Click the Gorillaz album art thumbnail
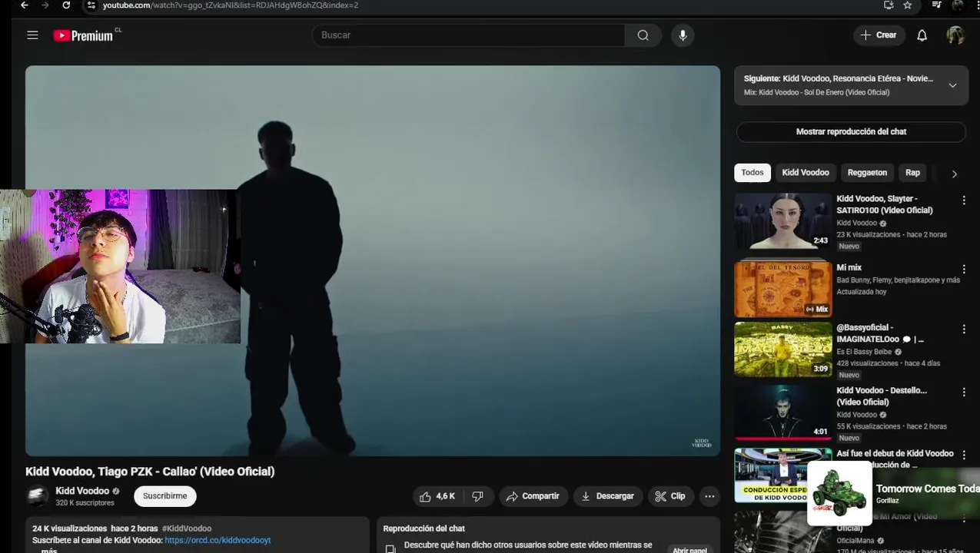This screenshot has height=553, width=980. tap(839, 494)
